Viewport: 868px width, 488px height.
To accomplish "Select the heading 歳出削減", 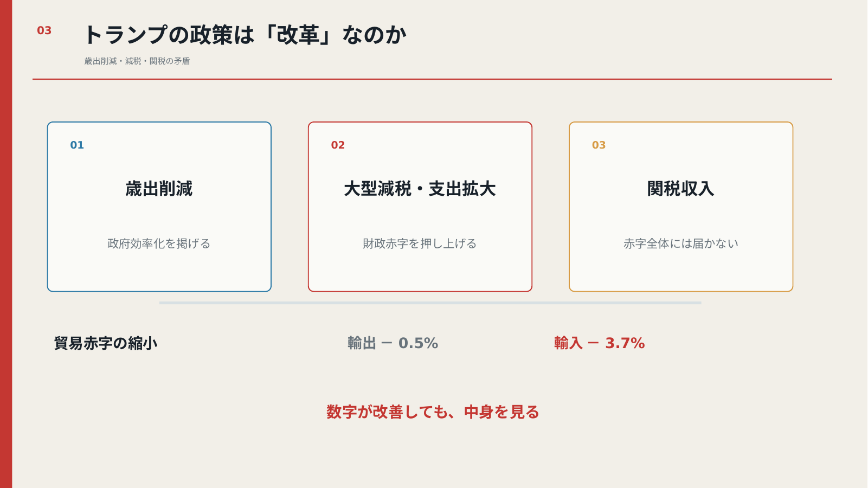I will (x=159, y=189).
